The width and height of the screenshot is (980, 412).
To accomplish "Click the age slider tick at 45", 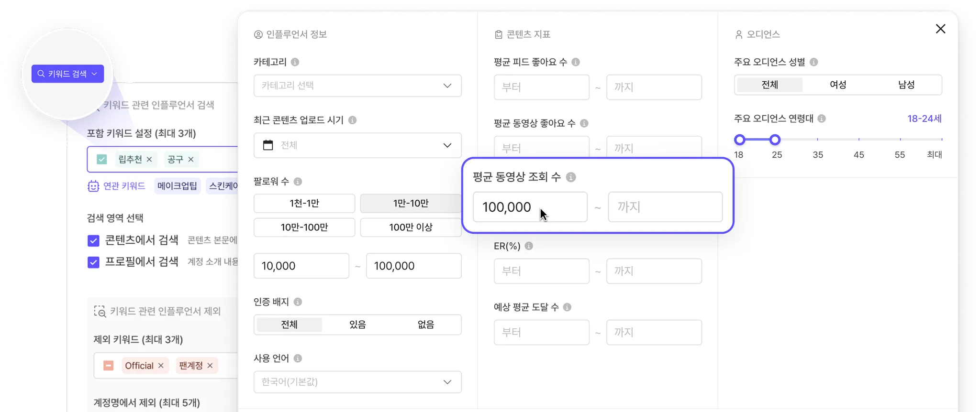I will 859,139.
